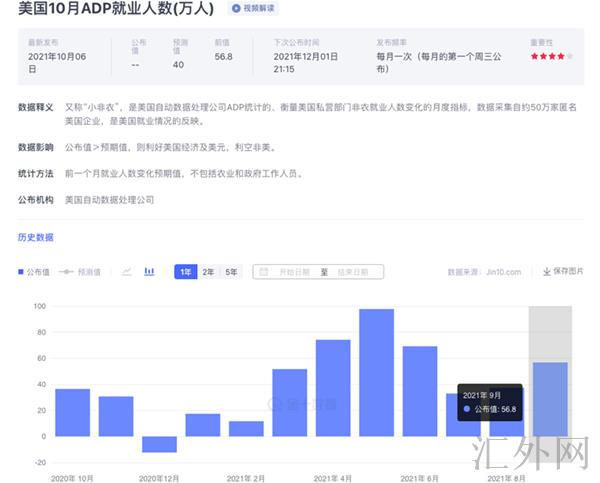Image resolution: width=600 pixels, height=483 pixels.
Task: Switch to line chart view icon
Action: click(x=127, y=272)
